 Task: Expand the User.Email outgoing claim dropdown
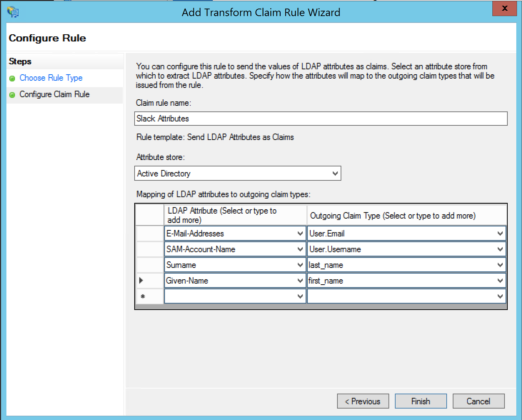coord(500,234)
